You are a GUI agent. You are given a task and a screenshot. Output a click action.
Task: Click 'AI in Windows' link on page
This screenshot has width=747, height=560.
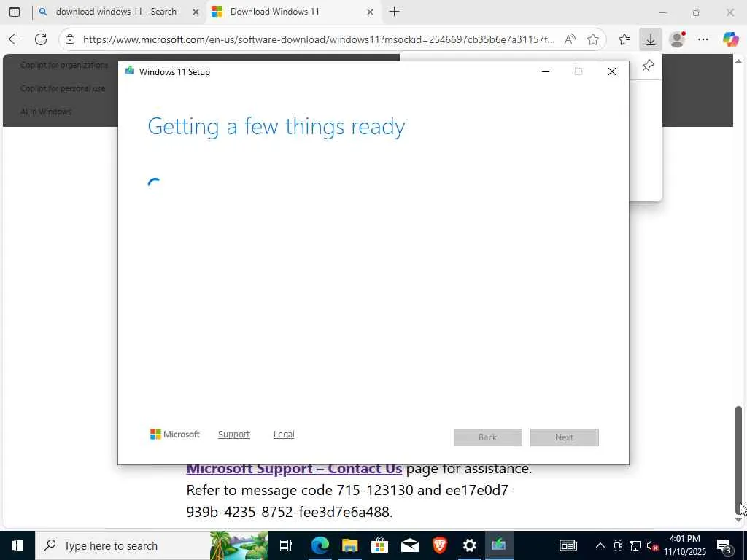[x=46, y=112]
